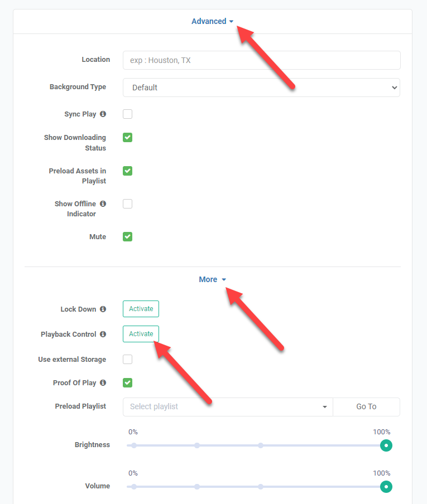Turn off Proof Of Play checkbox

click(x=128, y=383)
